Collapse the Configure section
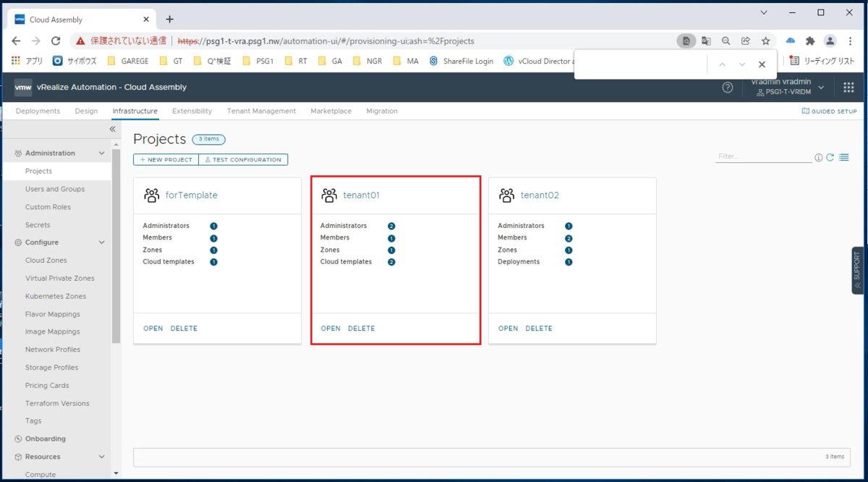 (102, 242)
